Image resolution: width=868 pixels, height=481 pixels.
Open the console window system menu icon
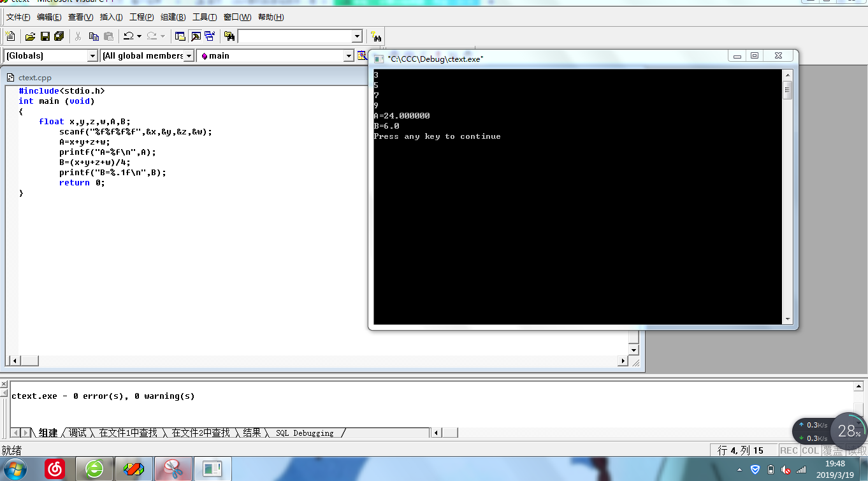coord(379,59)
